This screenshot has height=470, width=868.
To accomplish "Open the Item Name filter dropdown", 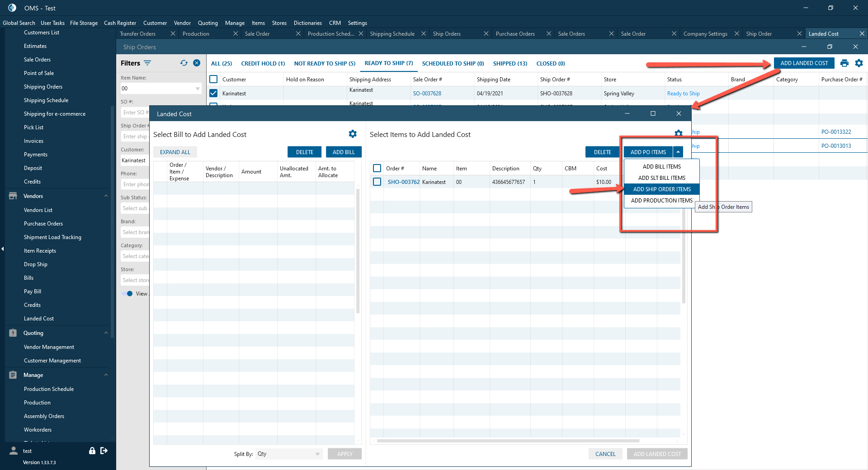I will 198,89.
